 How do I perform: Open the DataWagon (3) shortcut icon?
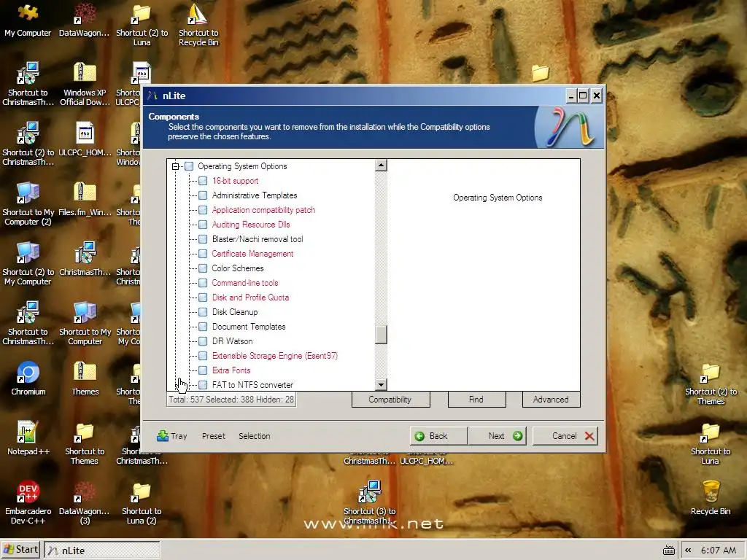pyautogui.click(x=85, y=503)
